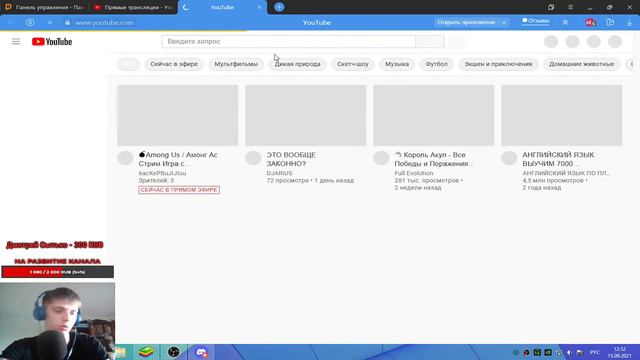Open Discord from taskbar

(x=201, y=352)
